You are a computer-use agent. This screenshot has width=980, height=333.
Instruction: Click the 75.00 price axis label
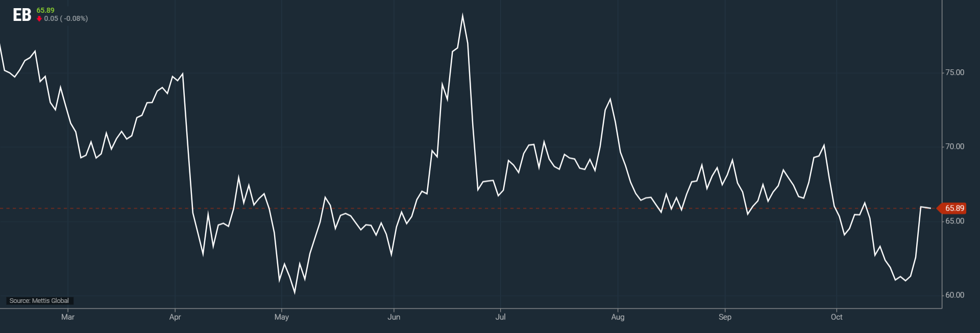(954, 72)
